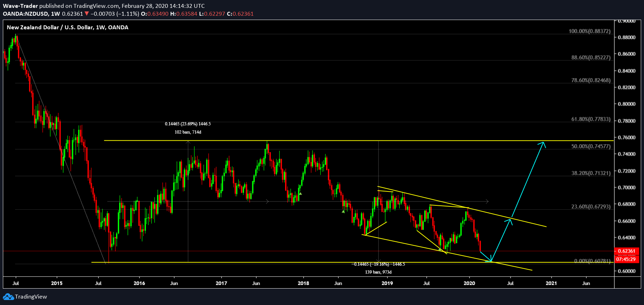
Task: Click the 0.64000 price axis label
Action: tap(627, 237)
